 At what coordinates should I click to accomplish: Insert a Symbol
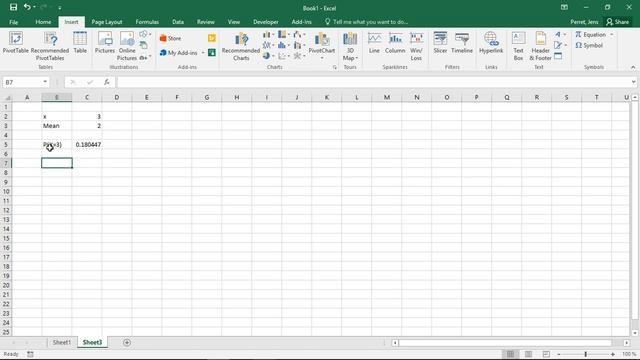pos(589,45)
